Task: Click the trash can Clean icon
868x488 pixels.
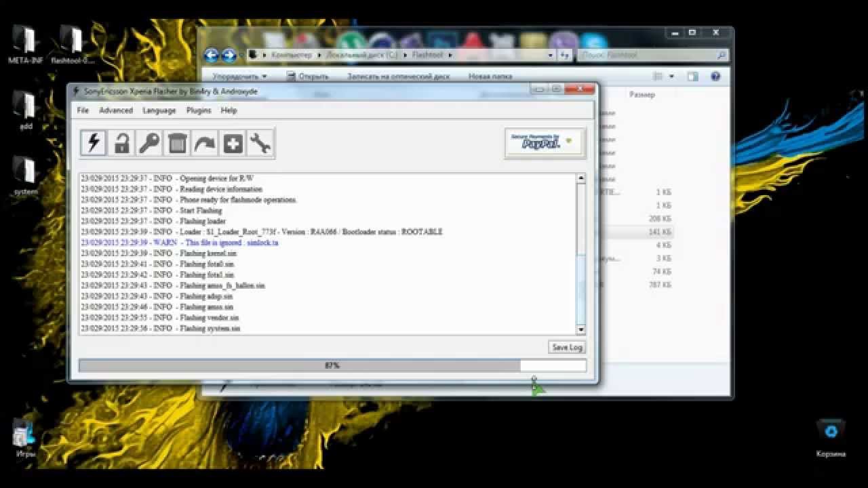Action: 177,143
